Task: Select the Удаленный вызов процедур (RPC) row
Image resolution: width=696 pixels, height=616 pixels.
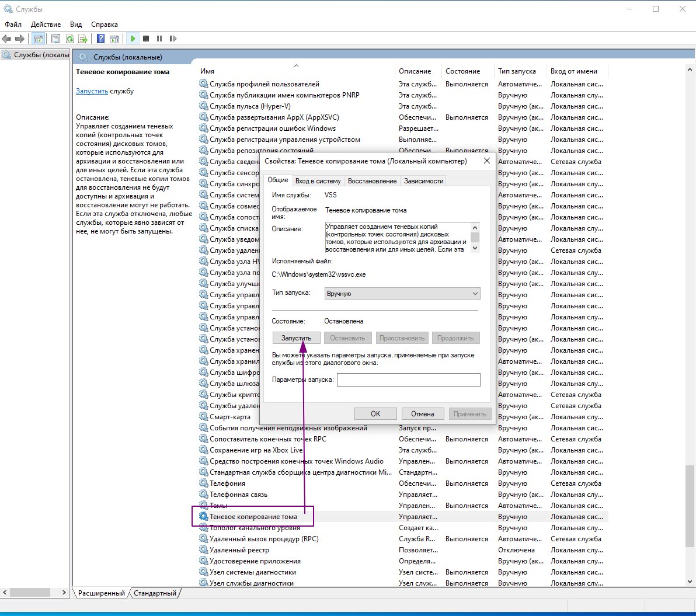Action: [403, 538]
